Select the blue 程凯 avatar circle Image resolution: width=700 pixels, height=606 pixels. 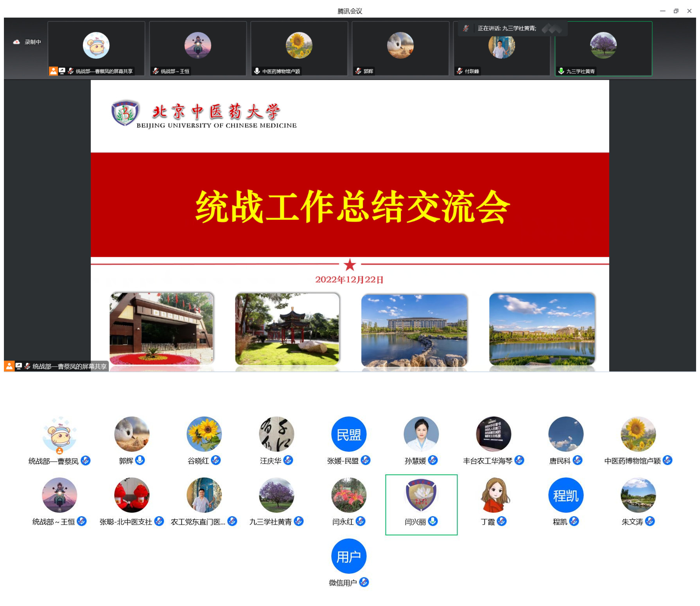coord(565,495)
